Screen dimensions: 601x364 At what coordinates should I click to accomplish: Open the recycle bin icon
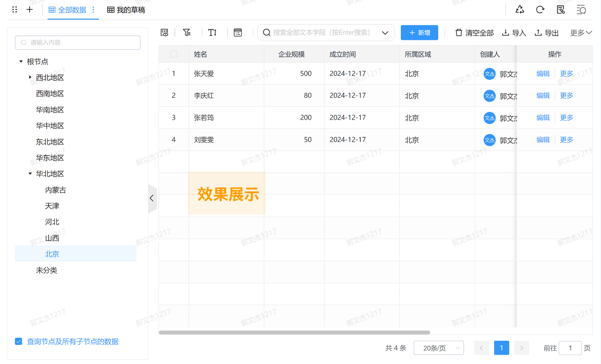(520, 9)
